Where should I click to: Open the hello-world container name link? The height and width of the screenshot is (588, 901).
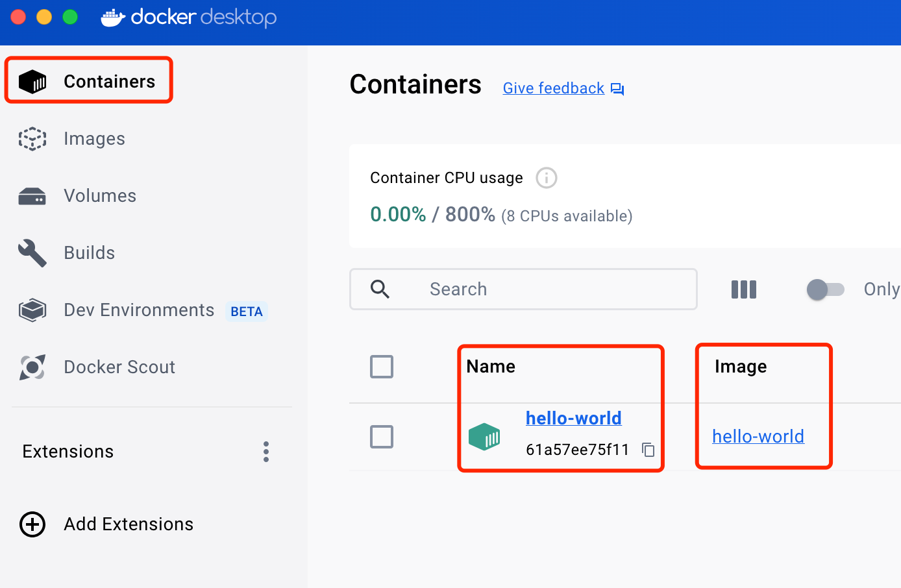click(574, 418)
